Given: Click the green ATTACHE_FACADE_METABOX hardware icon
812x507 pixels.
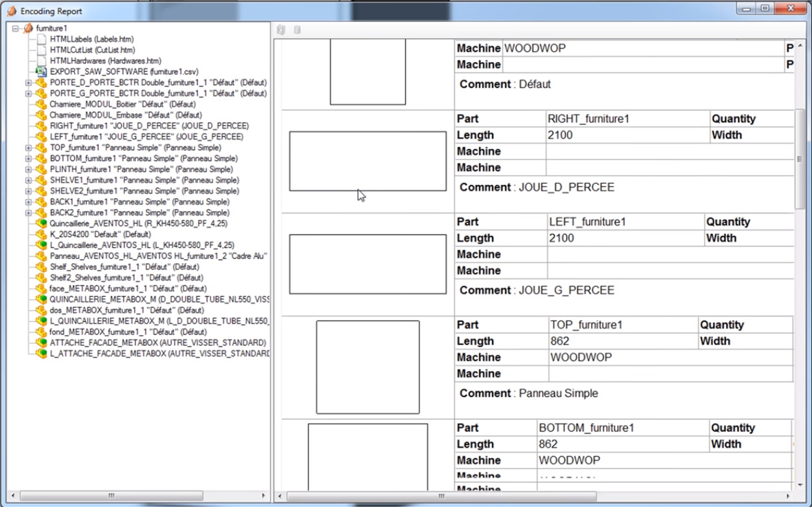Looking at the screenshot, I should 41,343.
